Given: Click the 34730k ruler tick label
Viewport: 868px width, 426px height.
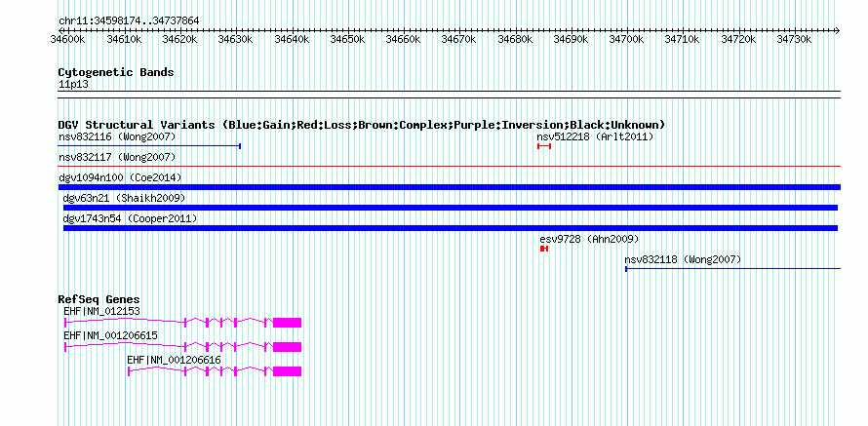Looking at the screenshot, I should click(795, 39).
